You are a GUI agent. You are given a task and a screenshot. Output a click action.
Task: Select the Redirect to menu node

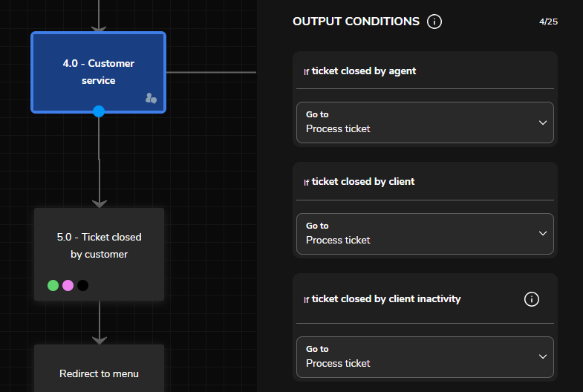[x=99, y=373]
